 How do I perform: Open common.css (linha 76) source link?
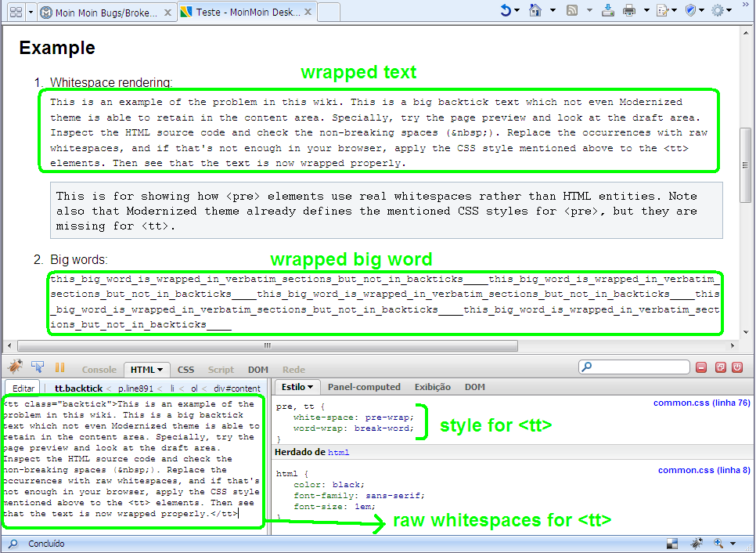pyautogui.click(x=701, y=403)
